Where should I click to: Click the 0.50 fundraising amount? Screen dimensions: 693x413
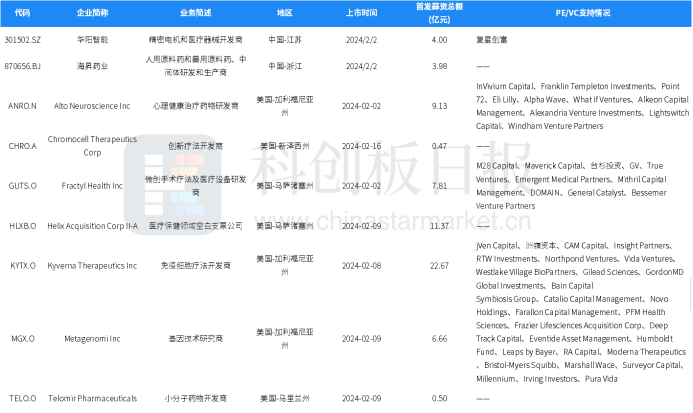[439, 399]
